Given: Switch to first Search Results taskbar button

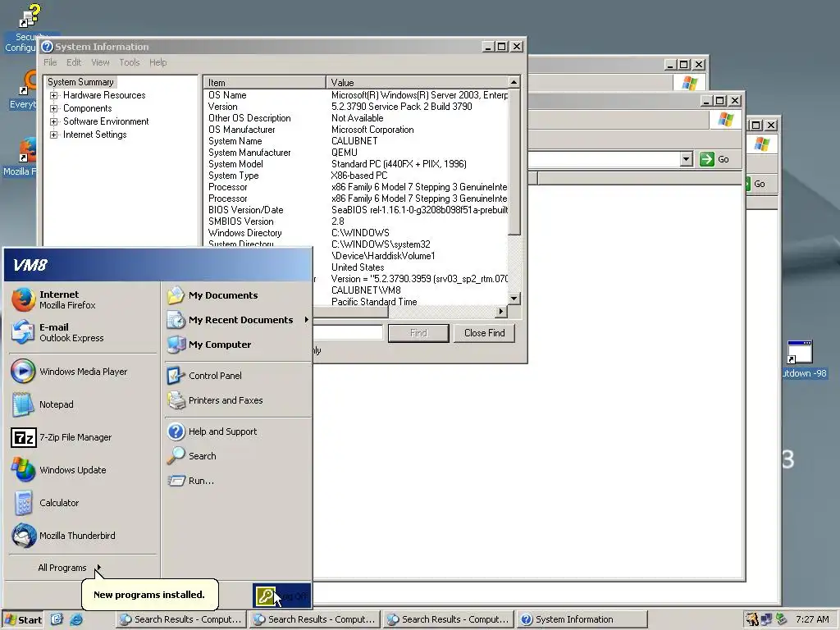Looking at the screenshot, I should [x=180, y=619].
